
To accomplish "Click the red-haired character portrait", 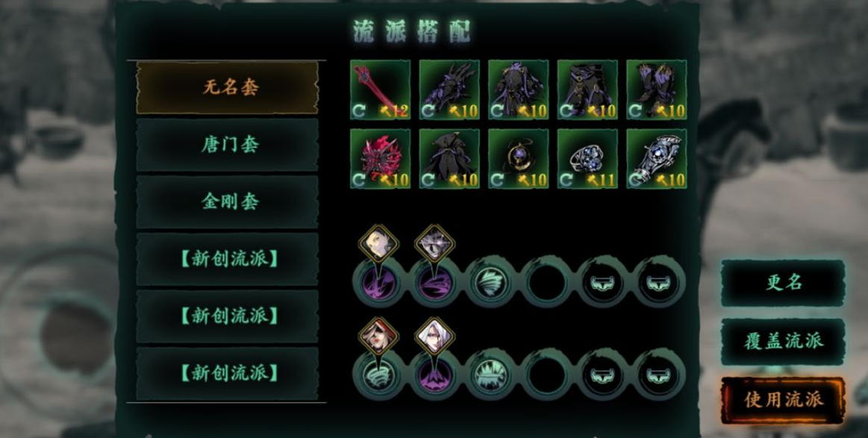I will (x=378, y=336).
